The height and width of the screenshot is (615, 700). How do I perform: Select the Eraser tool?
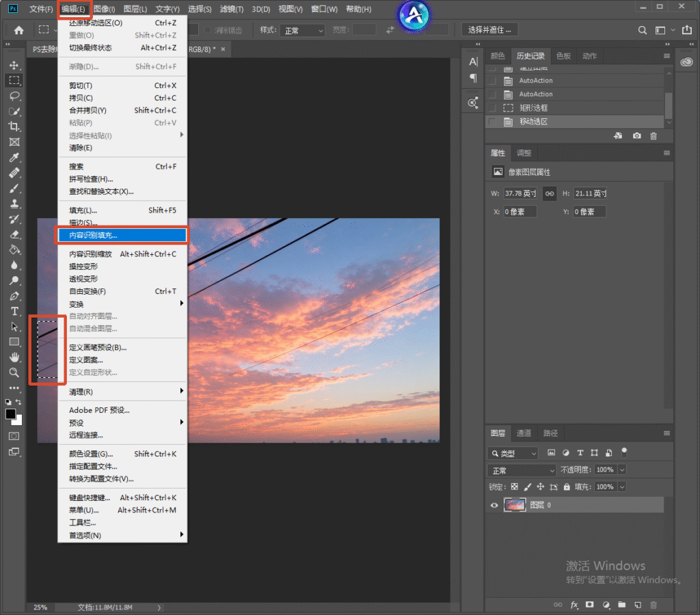(14, 234)
